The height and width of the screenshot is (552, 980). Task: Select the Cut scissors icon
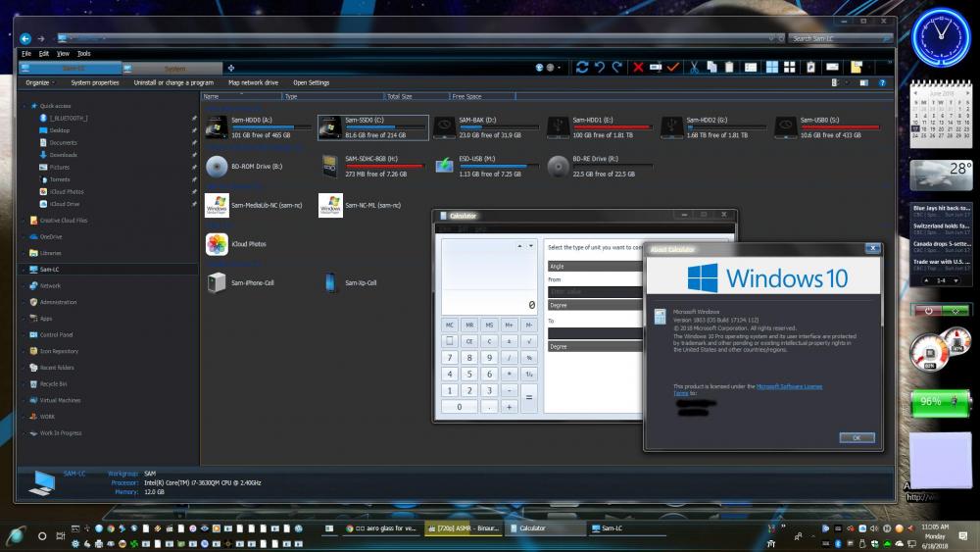pyautogui.click(x=694, y=67)
